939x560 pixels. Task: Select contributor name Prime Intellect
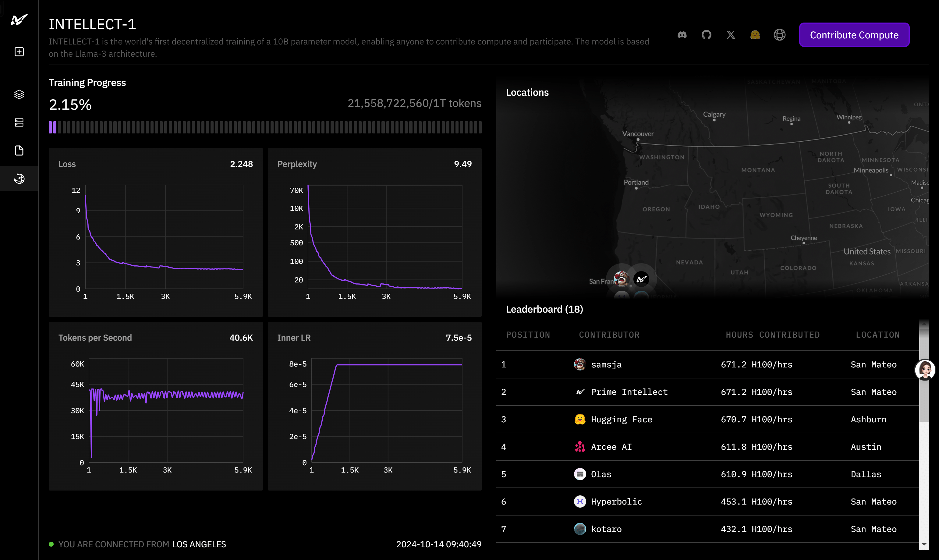click(629, 392)
